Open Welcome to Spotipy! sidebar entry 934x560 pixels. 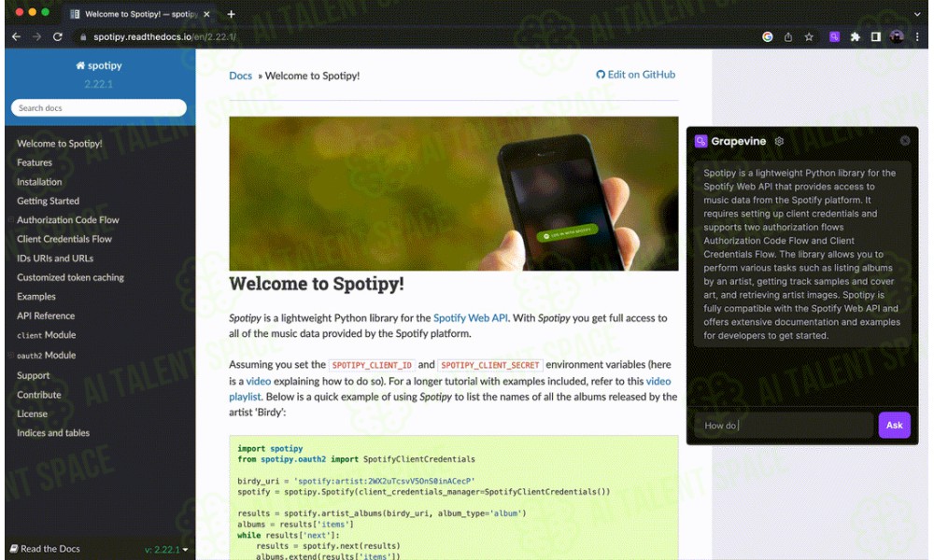tap(60, 144)
